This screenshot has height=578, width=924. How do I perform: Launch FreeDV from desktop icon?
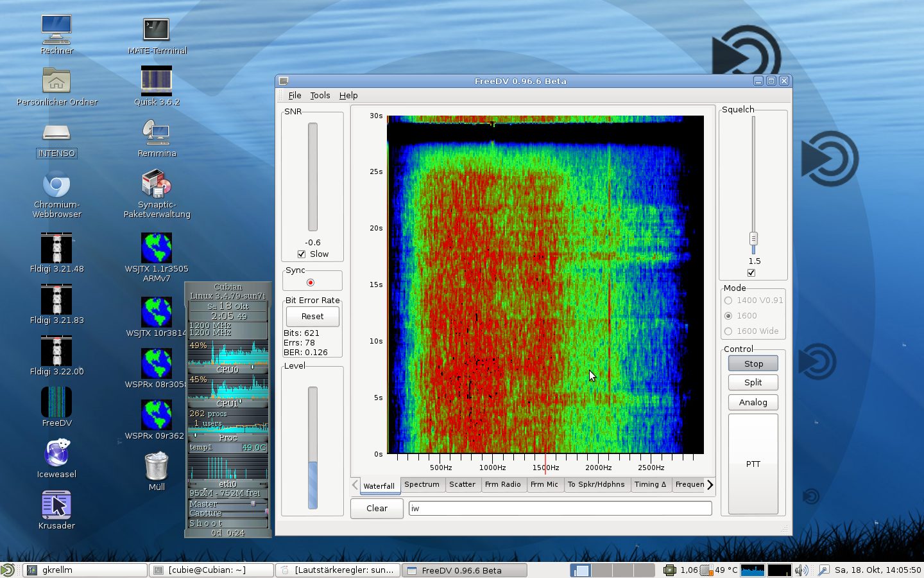coord(56,402)
